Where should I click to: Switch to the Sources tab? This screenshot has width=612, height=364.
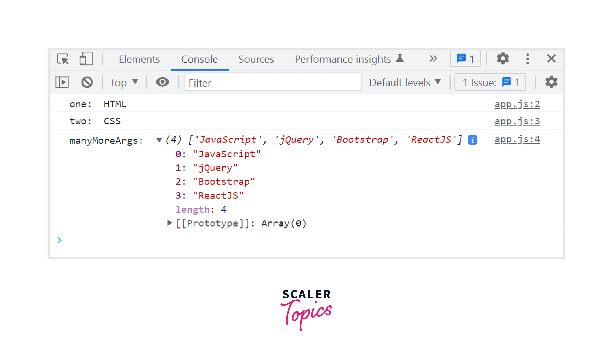pyautogui.click(x=256, y=59)
